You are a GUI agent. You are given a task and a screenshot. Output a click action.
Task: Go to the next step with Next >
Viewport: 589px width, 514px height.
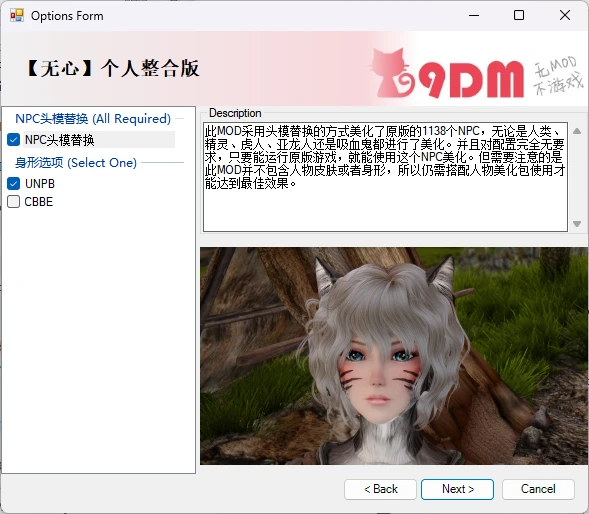point(458,489)
